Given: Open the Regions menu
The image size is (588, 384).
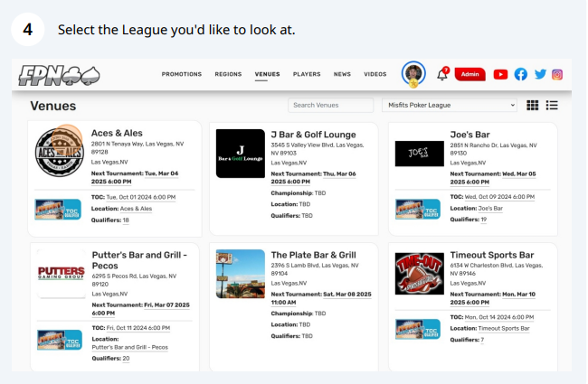Looking at the screenshot, I should click(228, 74).
